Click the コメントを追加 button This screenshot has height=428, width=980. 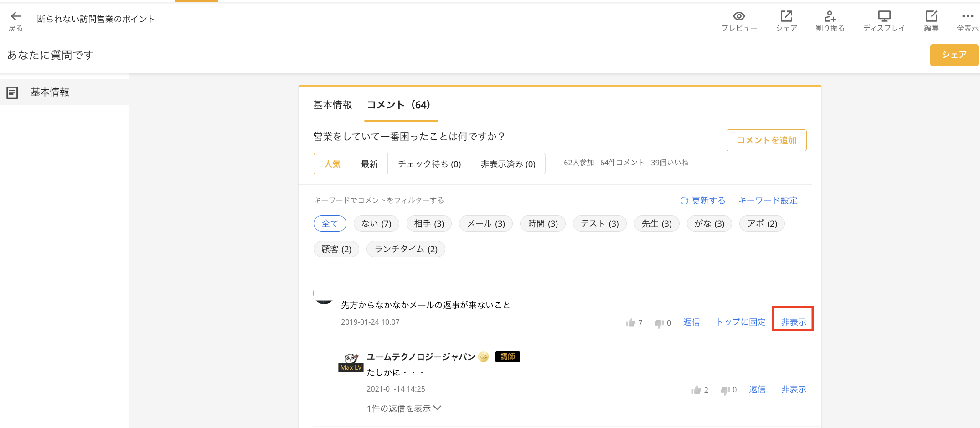click(x=766, y=140)
